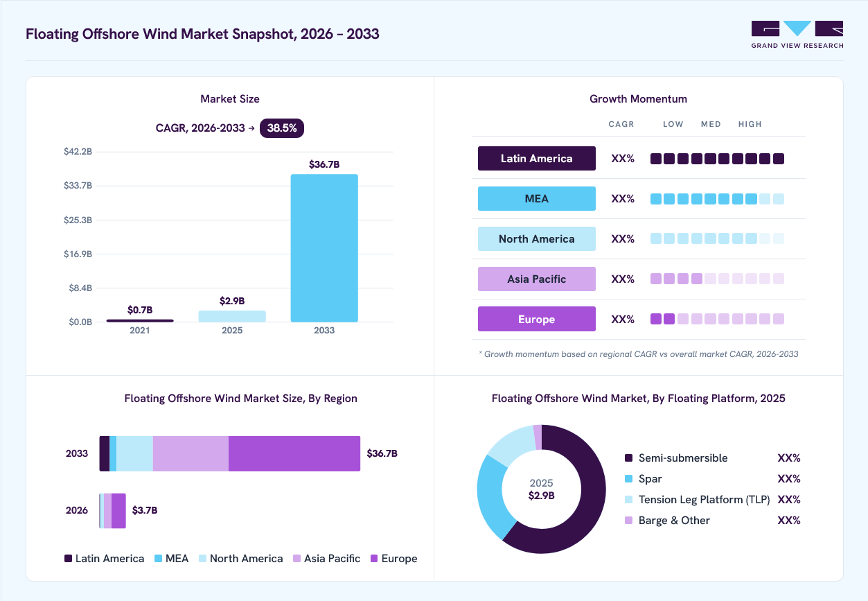Click the North America segment of the 2033 bar
This screenshot has height=601, width=868.
[134, 453]
